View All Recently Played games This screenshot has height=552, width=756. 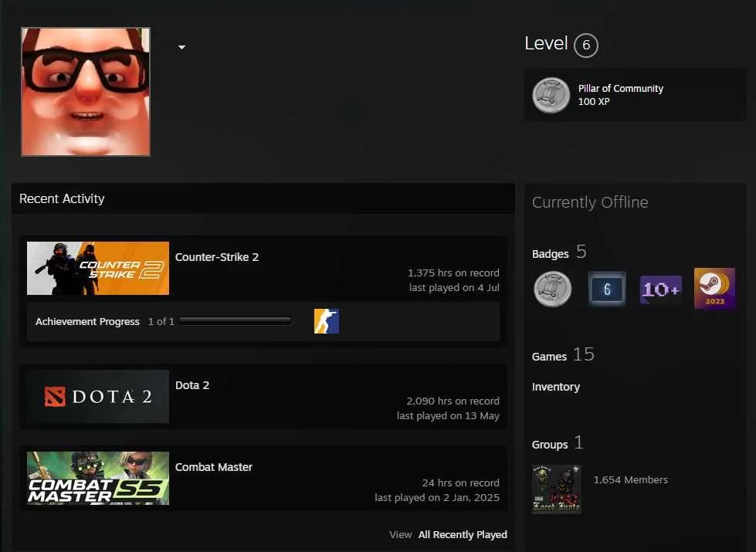point(463,535)
